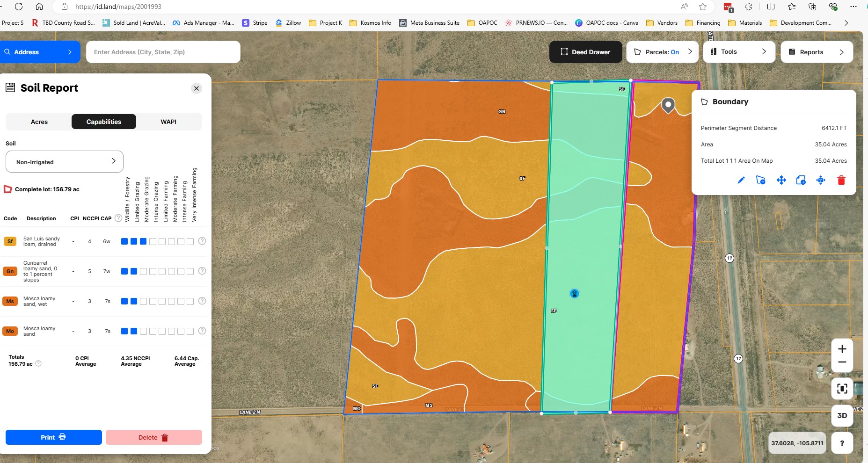The image size is (868, 463).
Task: Switch map to 3D view
Action: 842,415
